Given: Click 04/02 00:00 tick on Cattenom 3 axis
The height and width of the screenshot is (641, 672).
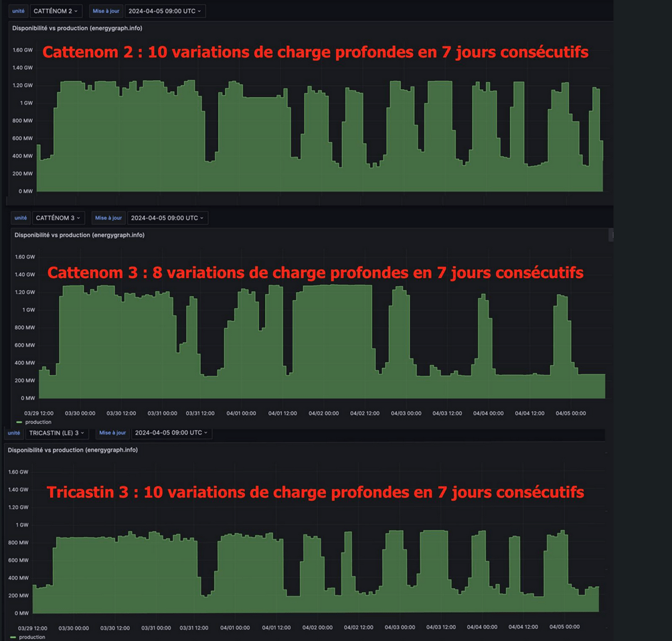Looking at the screenshot, I should click(x=323, y=413).
